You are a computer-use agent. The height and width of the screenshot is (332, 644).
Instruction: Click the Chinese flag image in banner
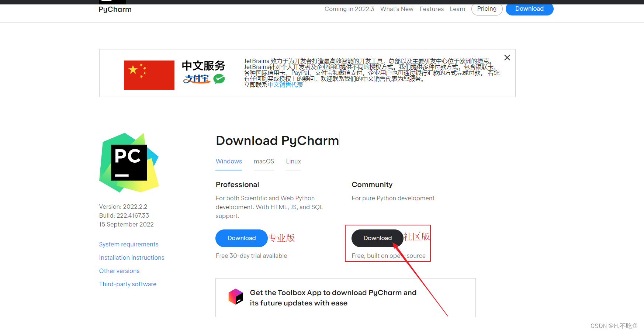click(x=149, y=75)
